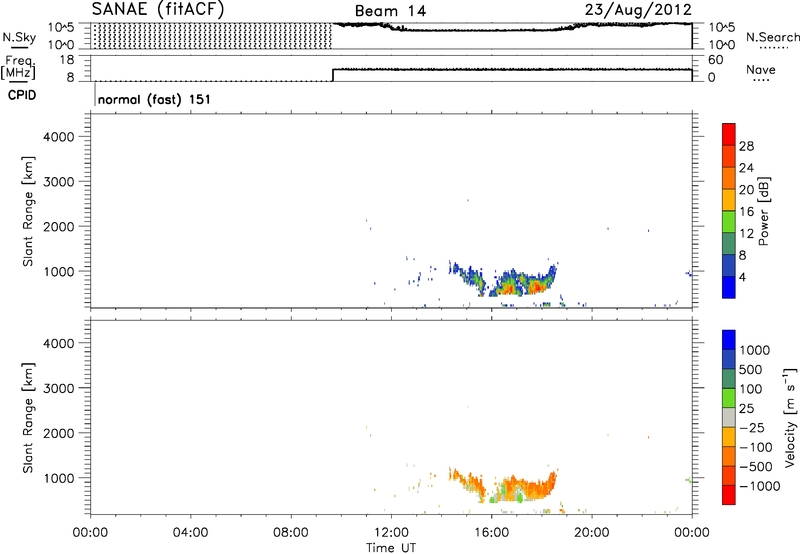Click the green 12-16 dB power colorbar segment
The image size is (800, 554).
(x=729, y=222)
